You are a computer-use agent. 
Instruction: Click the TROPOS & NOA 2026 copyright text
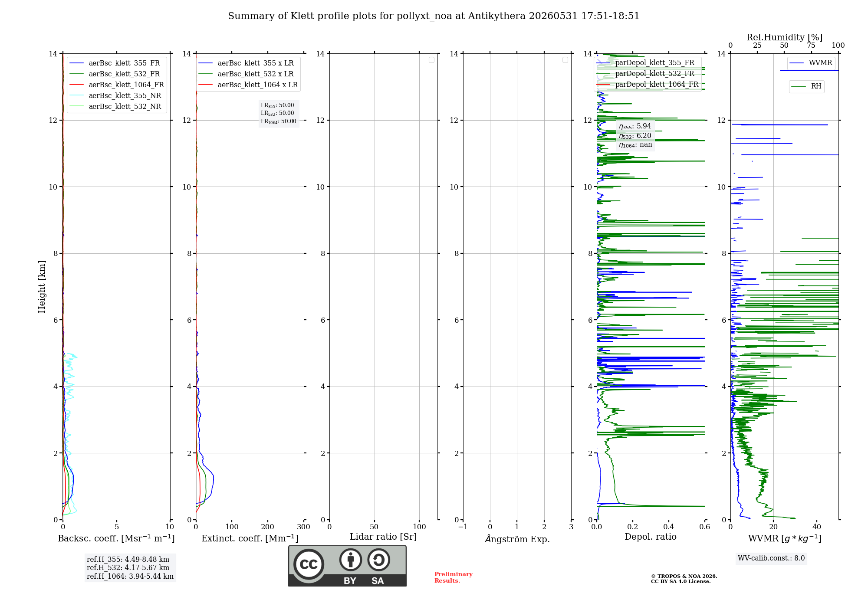click(x=684, y=576)
